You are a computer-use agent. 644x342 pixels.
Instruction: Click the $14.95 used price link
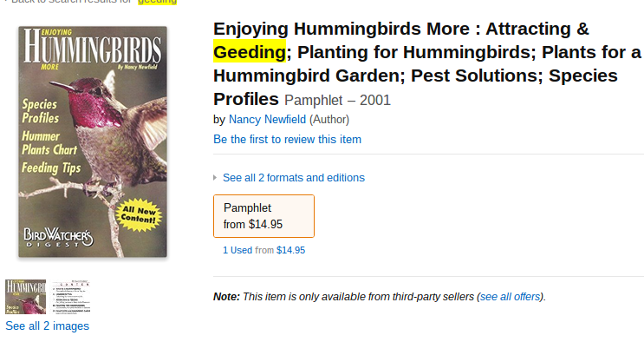[290, 250]
